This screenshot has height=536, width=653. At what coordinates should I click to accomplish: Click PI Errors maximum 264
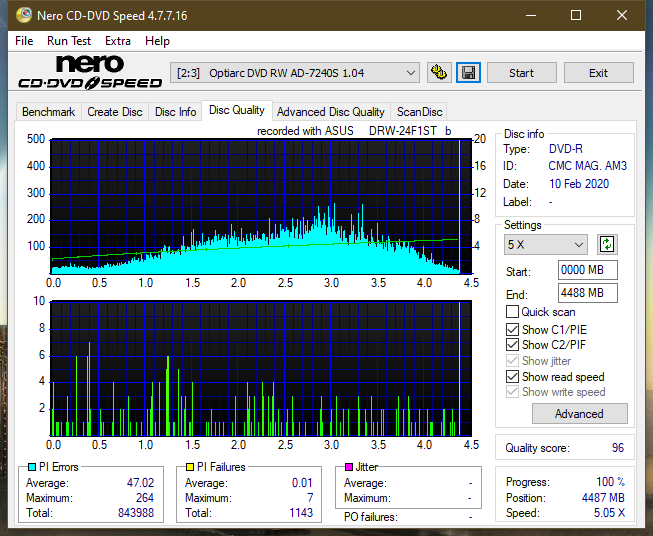click(x=145, y=498)
